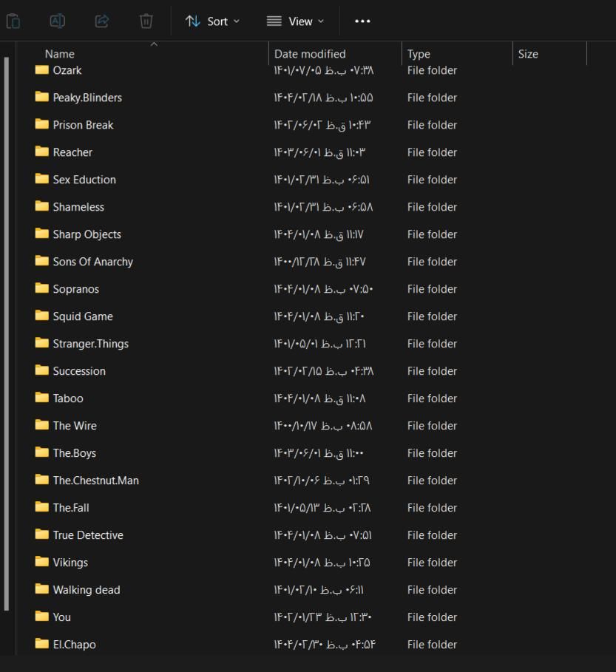Click the vertical scrollbar on left

pos(7,333)
